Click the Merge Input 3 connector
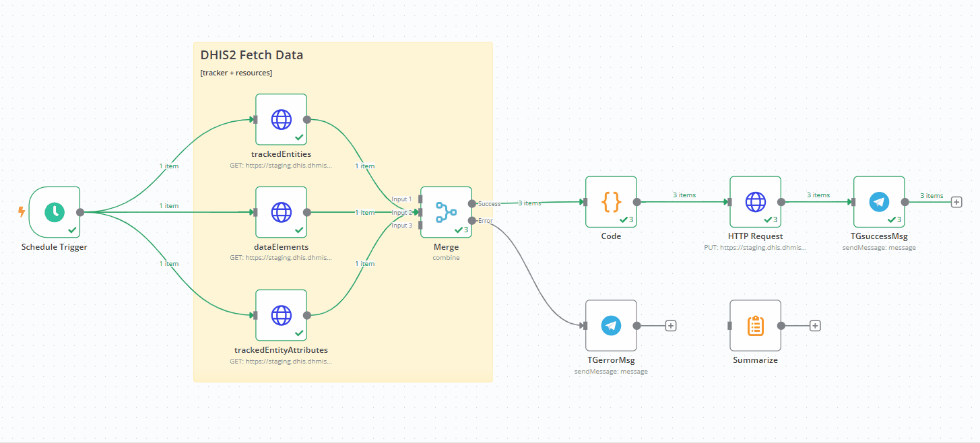This screenshot has height=443, width=980. pyautogui.click(x=420, y=225)
